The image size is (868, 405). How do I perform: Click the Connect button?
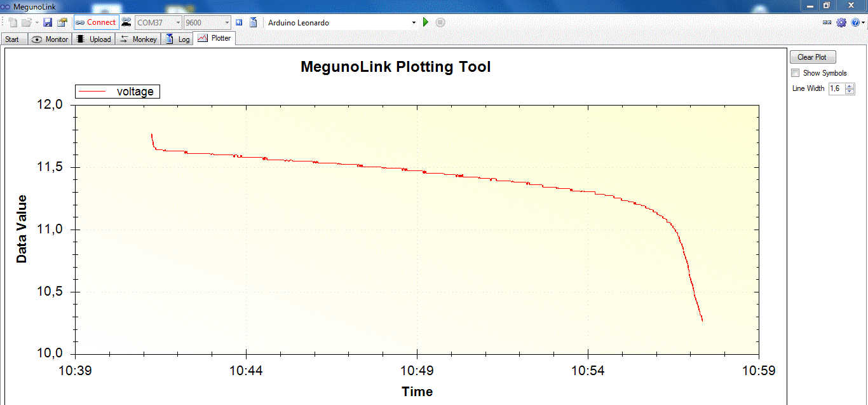96,22
